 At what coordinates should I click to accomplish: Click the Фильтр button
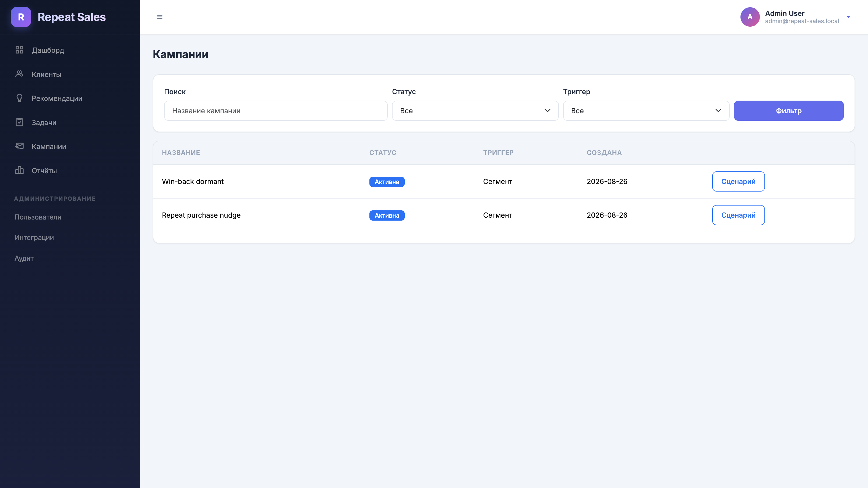point(788,111)
